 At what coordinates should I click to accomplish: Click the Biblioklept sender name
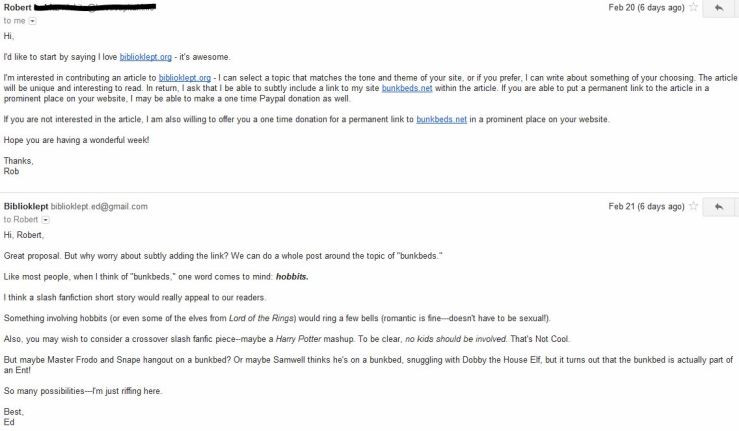33,206
